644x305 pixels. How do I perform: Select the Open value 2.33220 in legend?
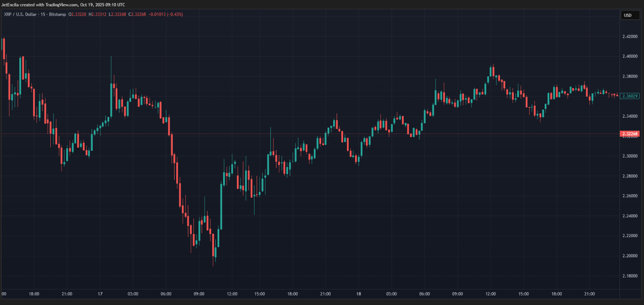tap(79, 14)
